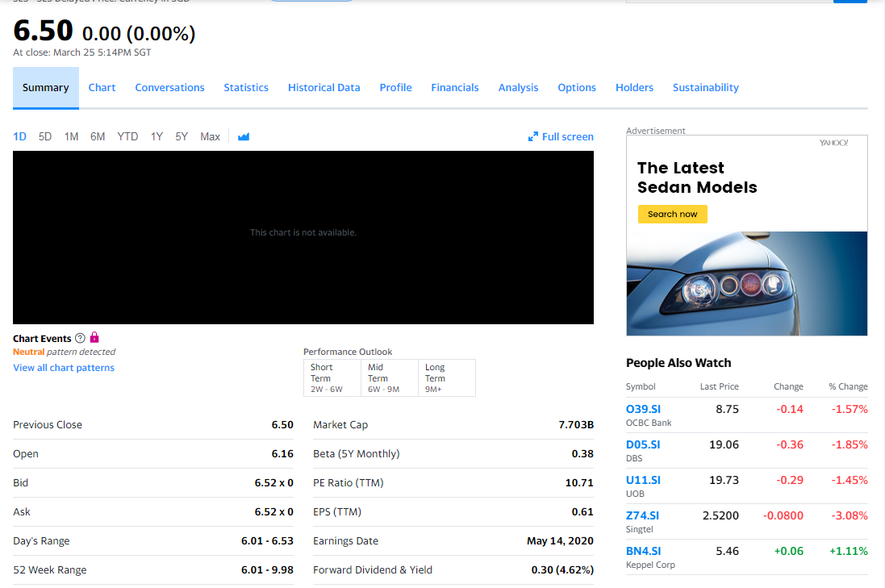Select the Max chart range
Screen dimensions: 885x588
pos(210,136)
